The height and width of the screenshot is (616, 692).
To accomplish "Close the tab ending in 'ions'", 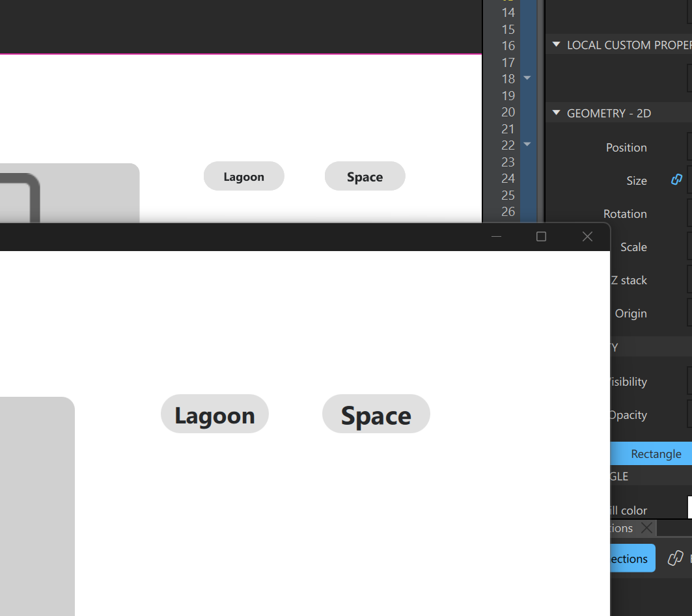I will pyautogui.click(x=646, y=528).
